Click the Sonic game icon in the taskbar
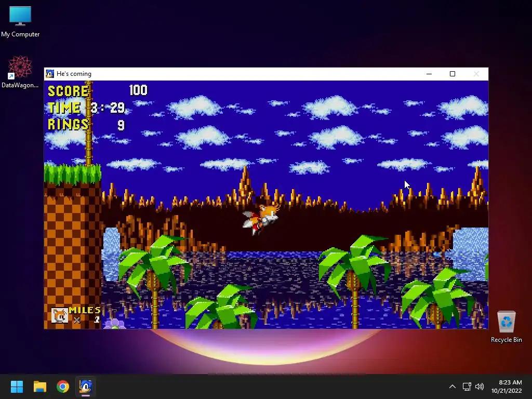This screenshot has width=532, height=399. click(86, 387)
